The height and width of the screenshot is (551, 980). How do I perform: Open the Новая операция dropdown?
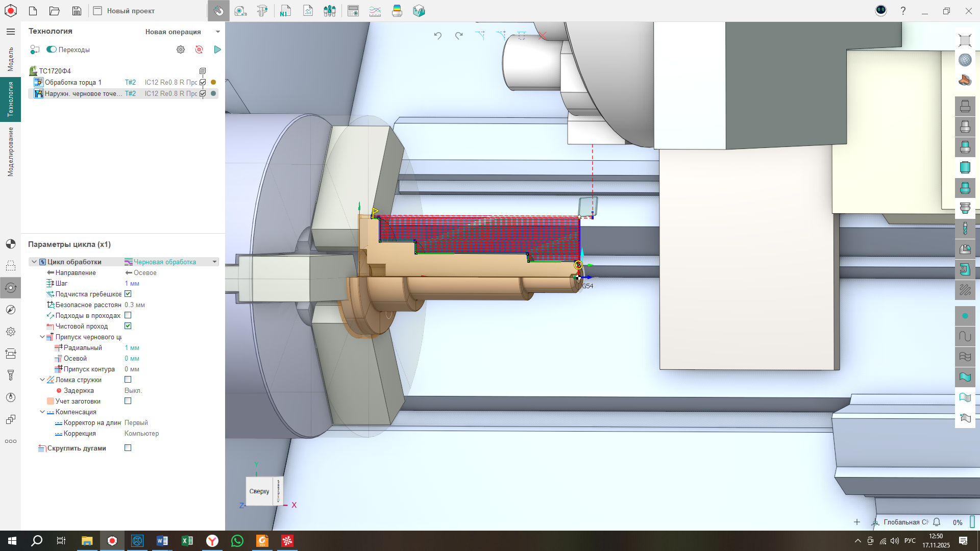(218, 32)
